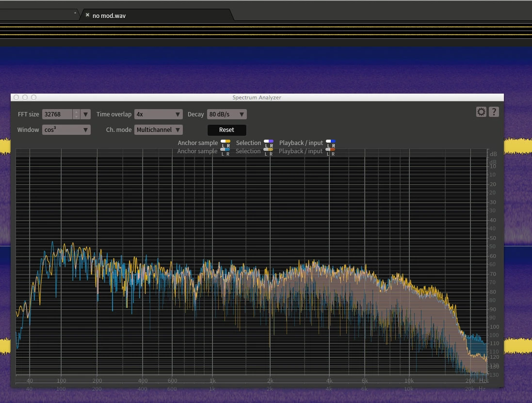This screenshot has height=403, width=532.
Task: Toggle white L channel of Playback / input
Action: click(328, 142)
